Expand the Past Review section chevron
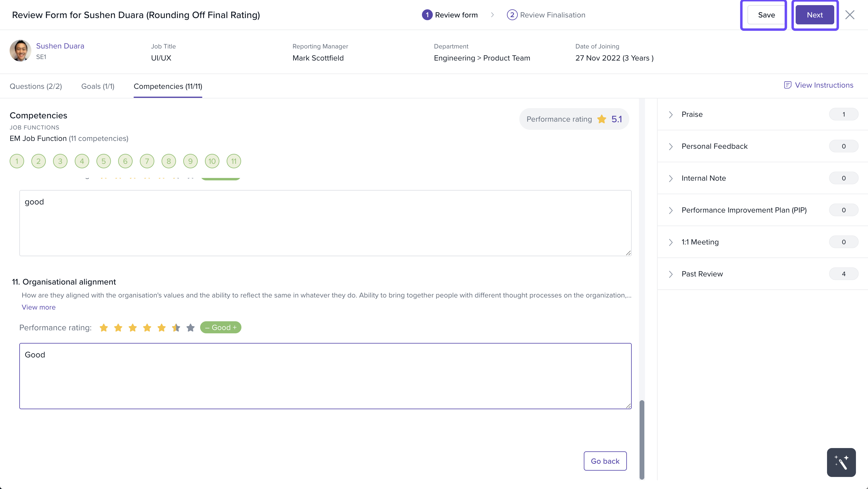Viewport: 868px width, 489px height. pos(671,274)
